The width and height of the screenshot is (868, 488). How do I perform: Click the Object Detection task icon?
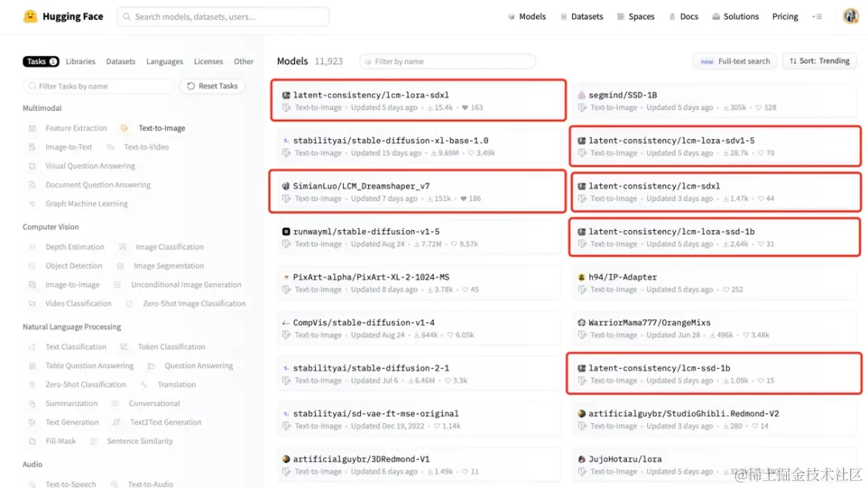pos(32,266)
